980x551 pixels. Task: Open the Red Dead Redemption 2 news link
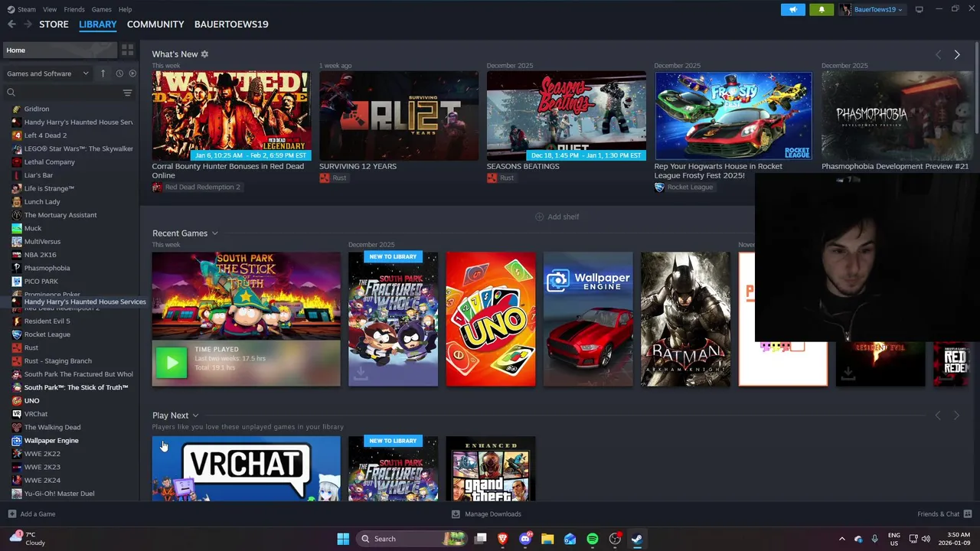pos(196,187)
